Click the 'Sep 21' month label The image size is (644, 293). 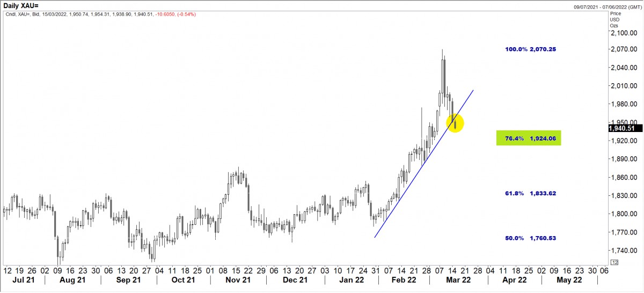[x=129, y=280]
